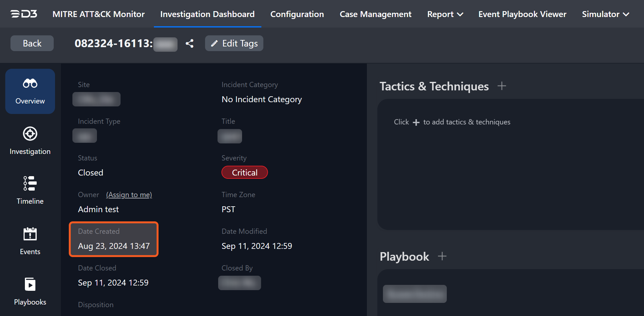Add a playbook with the Playbook plus icon
644x316 pixels.
pyautogui.click(x=442, y=256)
